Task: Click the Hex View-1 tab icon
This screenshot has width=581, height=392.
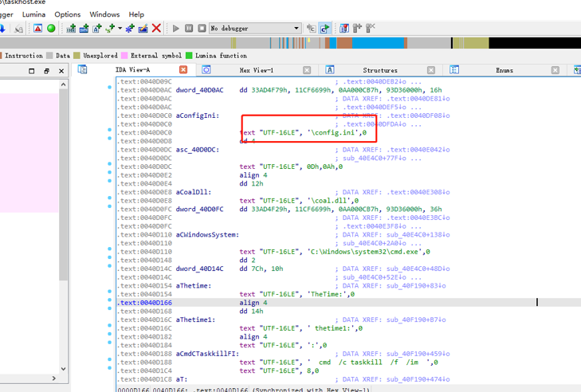Action: point(206,69)
